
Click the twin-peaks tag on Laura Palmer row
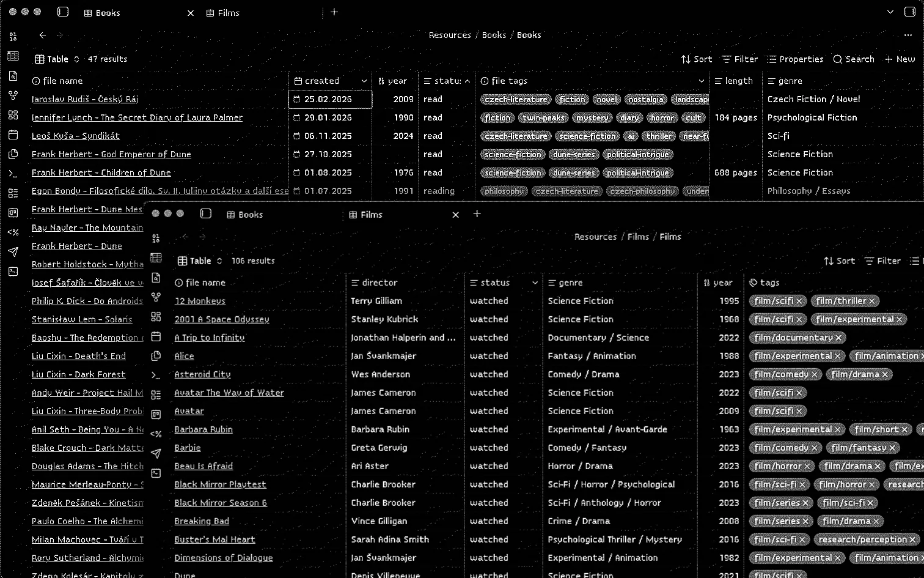click(543, 117)
